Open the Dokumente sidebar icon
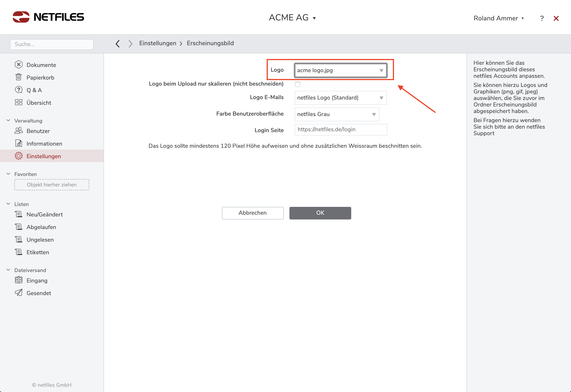This screenshot has width=571, height=392. [x=19, y=65]
